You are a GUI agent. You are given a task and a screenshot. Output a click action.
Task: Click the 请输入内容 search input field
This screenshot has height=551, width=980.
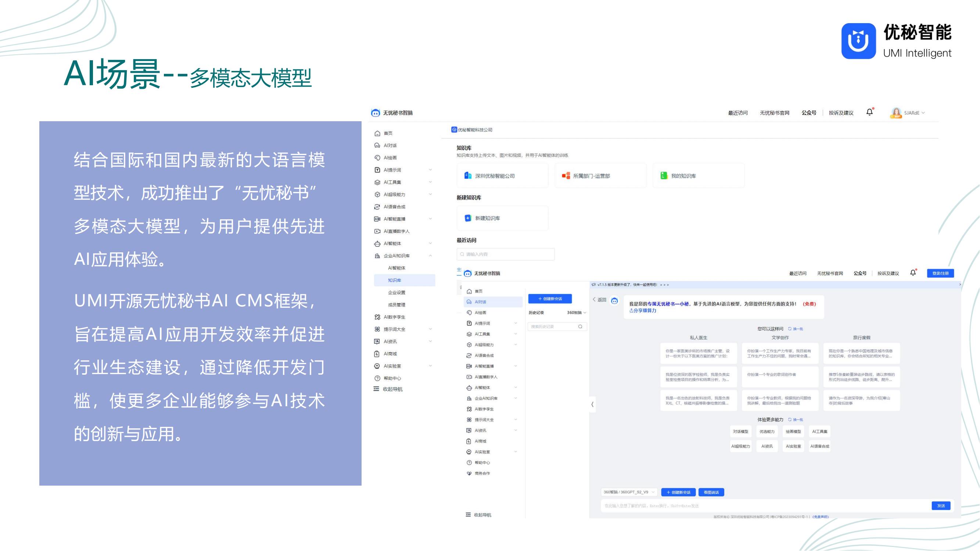506,254
